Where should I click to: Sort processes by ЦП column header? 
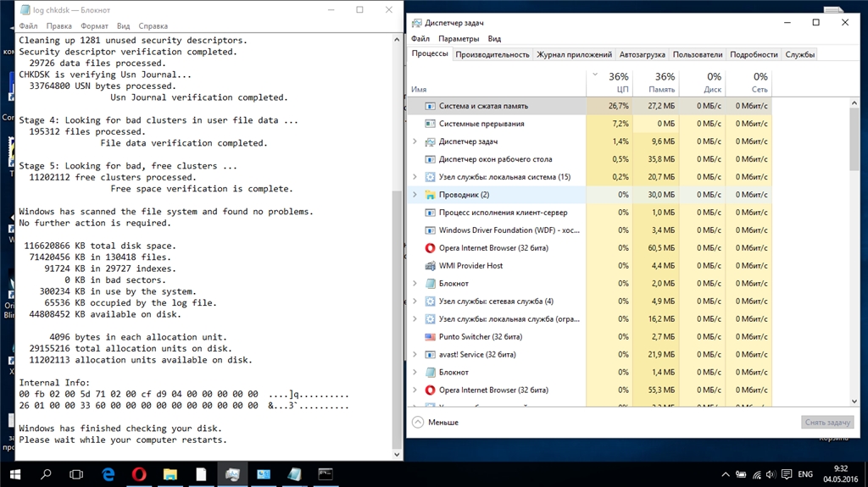(x=609, y=82)
